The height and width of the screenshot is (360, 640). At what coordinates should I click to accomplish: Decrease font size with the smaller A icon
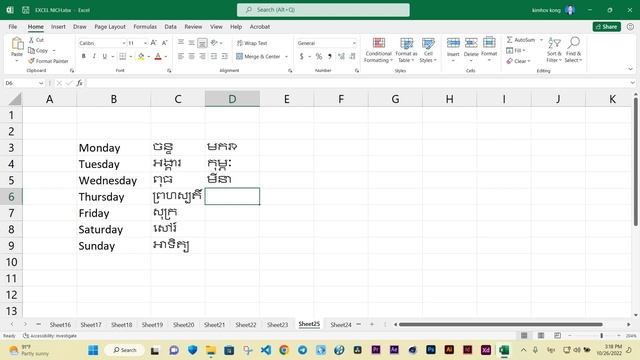pyautogui.click(x=164, y=43)
